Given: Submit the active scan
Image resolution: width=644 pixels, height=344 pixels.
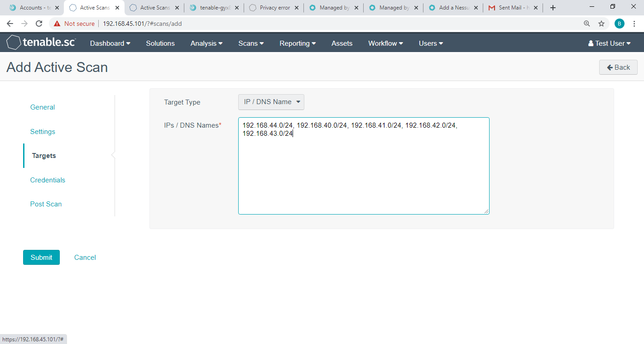Looking at the screenshot, I should click(41, 257).
